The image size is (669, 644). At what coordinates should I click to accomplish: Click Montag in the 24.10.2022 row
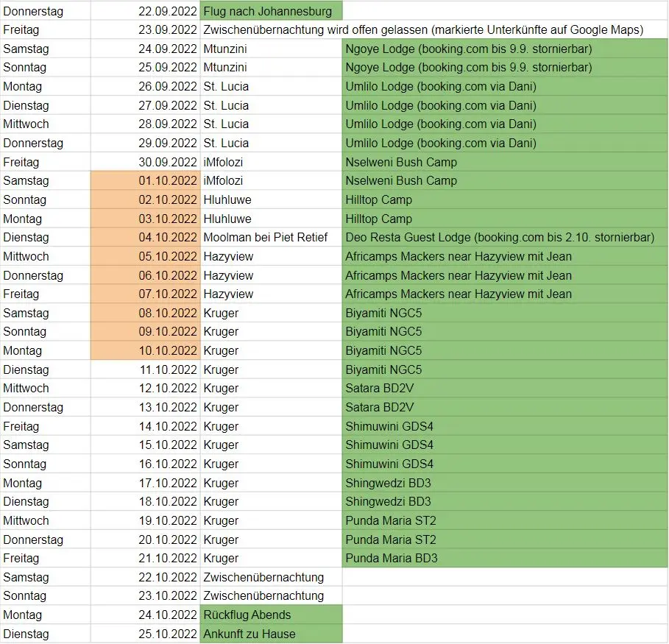coord(46,615)
